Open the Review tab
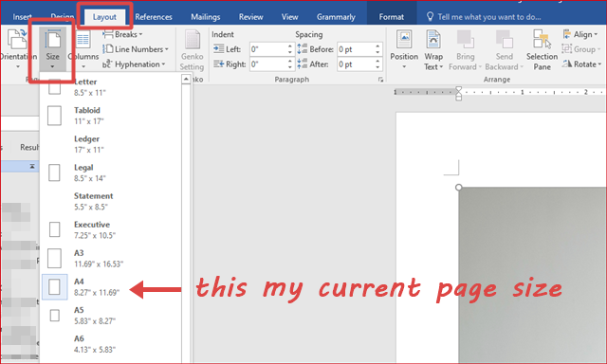The height and width of the screenshot is (364, 607). pos(250,17)
